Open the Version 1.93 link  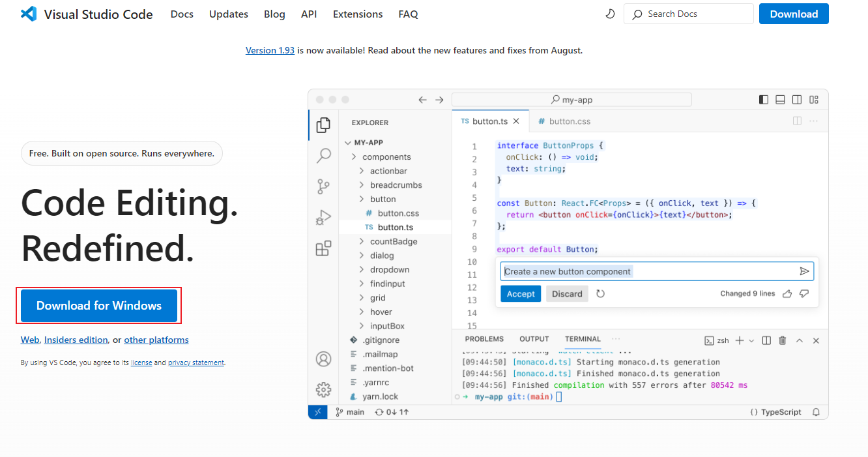(270, 50)
